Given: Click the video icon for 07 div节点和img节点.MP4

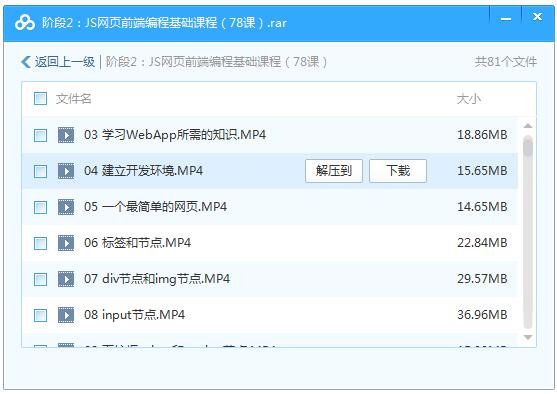Looking at the screenshot, I should click(66, 279).
